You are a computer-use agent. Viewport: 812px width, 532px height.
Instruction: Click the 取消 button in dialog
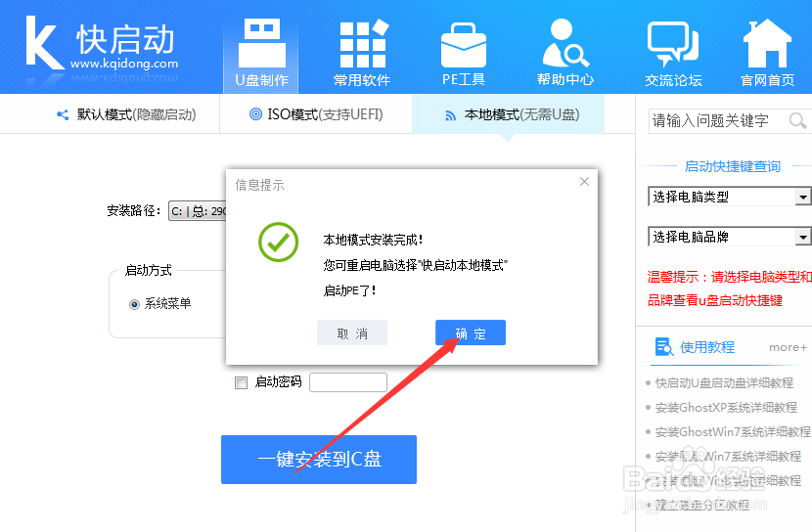(x=352, y=332)
